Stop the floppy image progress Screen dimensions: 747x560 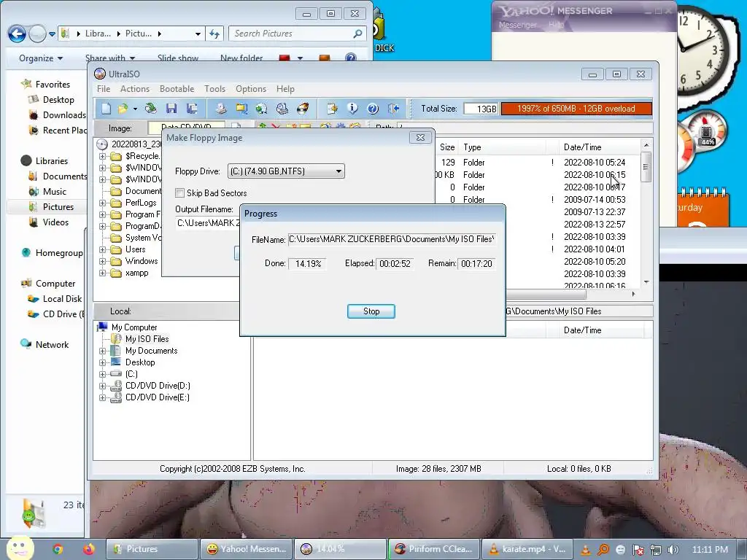(x=371, y=311)
